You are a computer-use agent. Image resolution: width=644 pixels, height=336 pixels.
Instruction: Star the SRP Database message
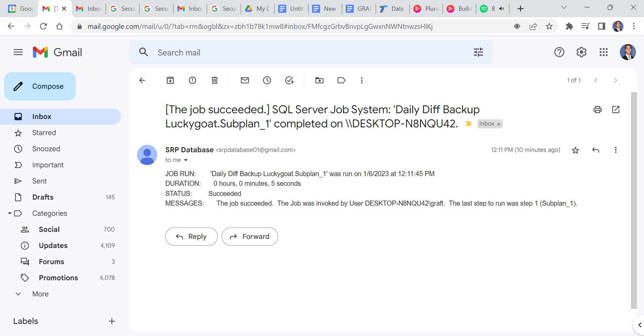pyautogui.click(x=575, y=150)
